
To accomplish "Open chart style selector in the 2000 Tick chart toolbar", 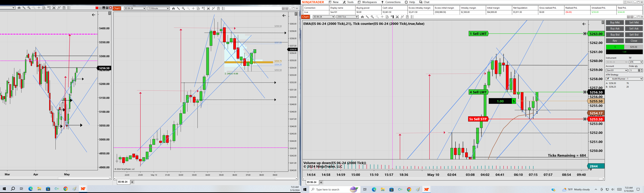I will coord(362,17).
